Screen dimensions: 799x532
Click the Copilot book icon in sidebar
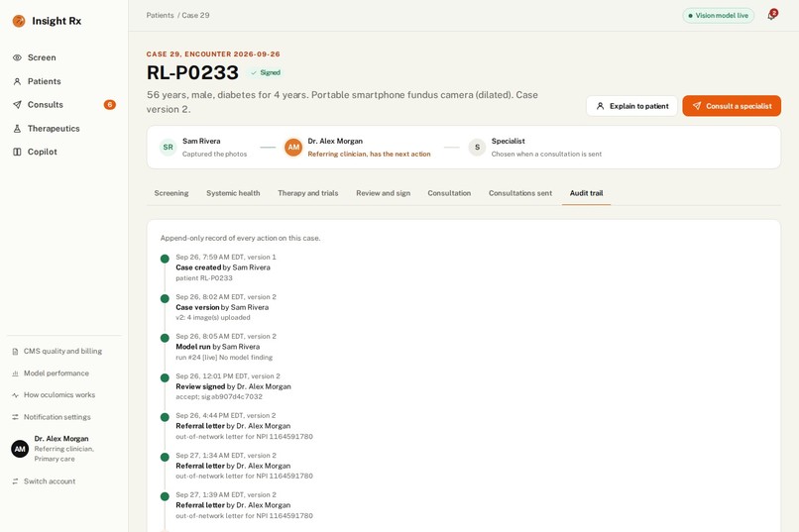tap(17, 152)
